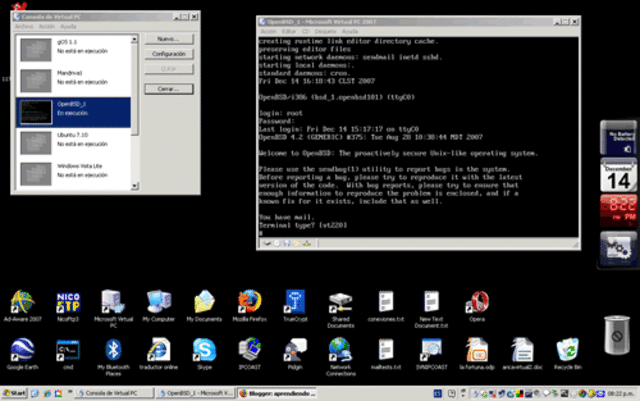The width and height of the screenshot is (640, 401).
Task: Open Archivo menu in Consola de Virtual PC
Action: pos(24,27)
